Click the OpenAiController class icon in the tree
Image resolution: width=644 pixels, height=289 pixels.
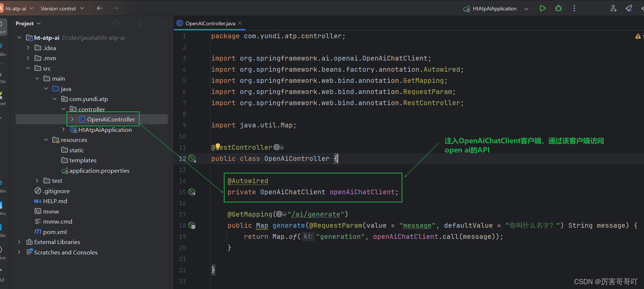(x=82, y=119)
